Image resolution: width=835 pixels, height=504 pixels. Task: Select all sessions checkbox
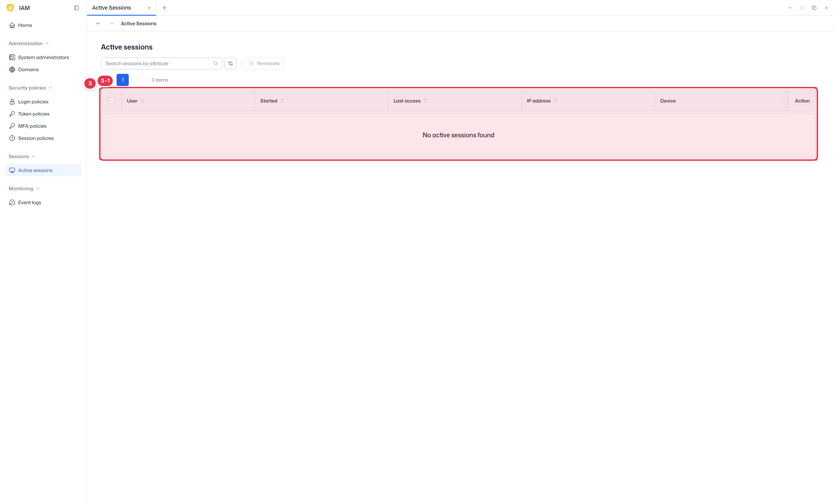tap(112, 101)
